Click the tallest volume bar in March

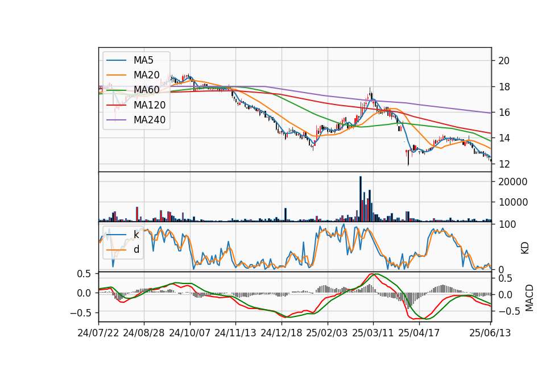pyautogui.click(x=361, y=199)
